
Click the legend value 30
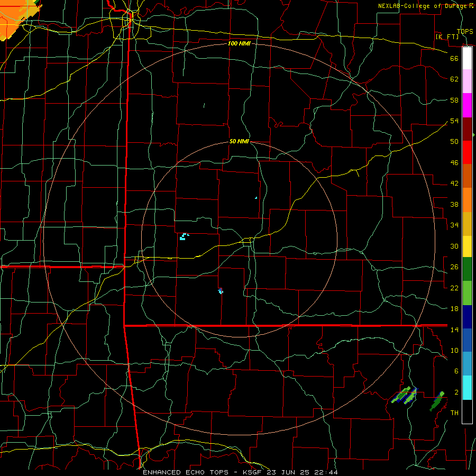[x=454, y=246]
